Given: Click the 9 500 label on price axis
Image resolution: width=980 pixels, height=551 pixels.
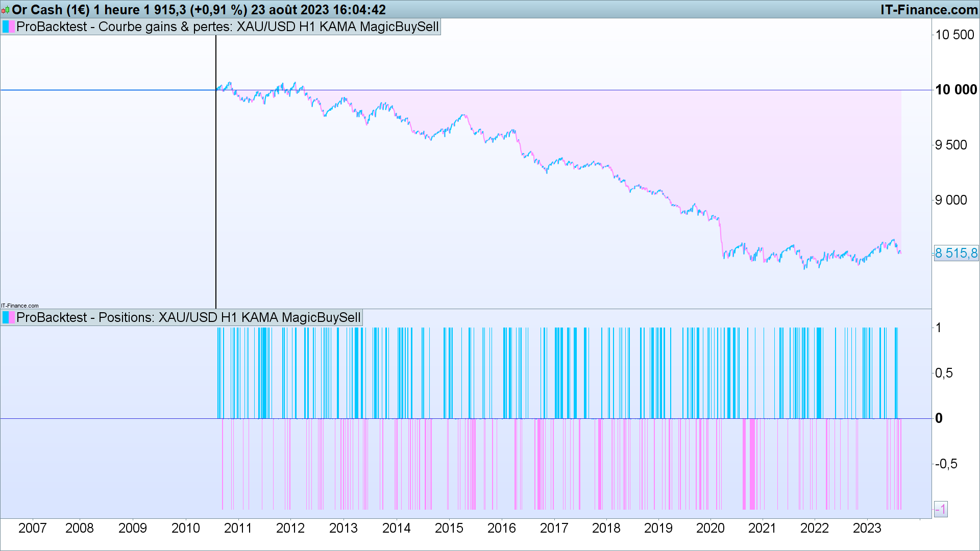Looking at the screenshot, I should click(951, 145).
